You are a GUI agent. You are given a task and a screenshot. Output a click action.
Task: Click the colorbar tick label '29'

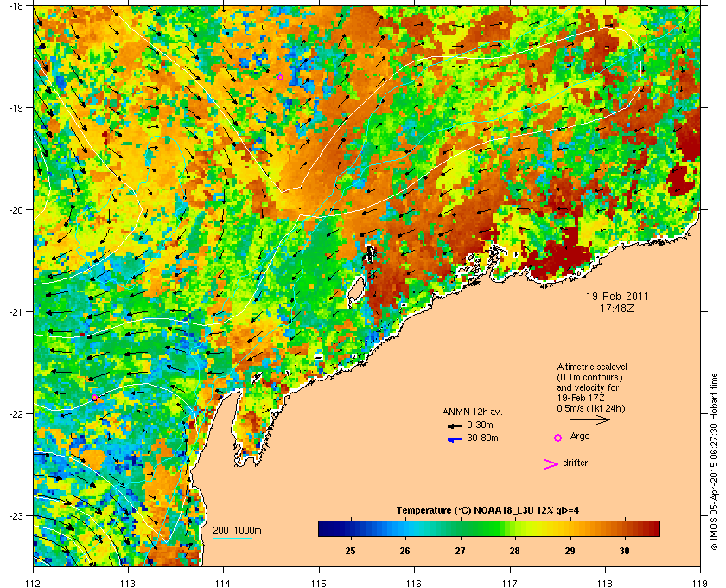570,551
